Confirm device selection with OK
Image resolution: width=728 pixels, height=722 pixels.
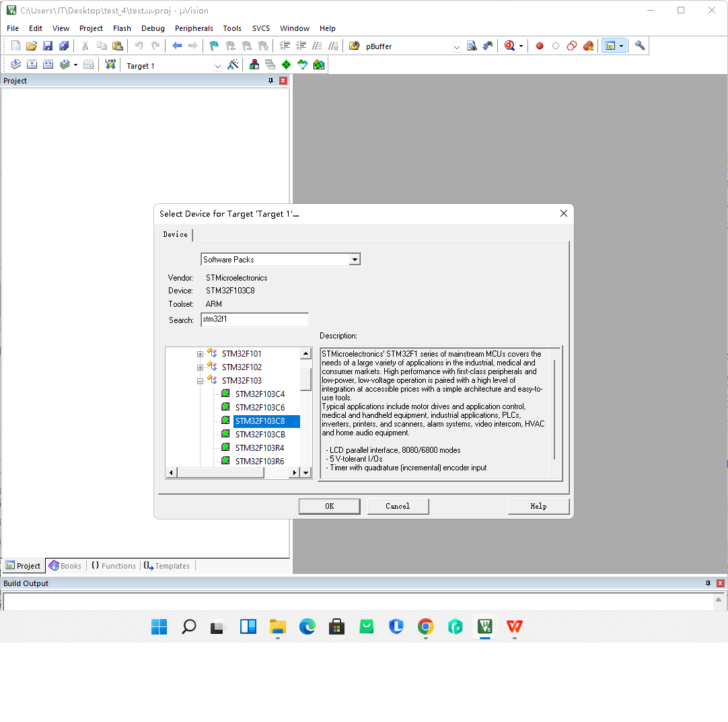pos(329,506)
